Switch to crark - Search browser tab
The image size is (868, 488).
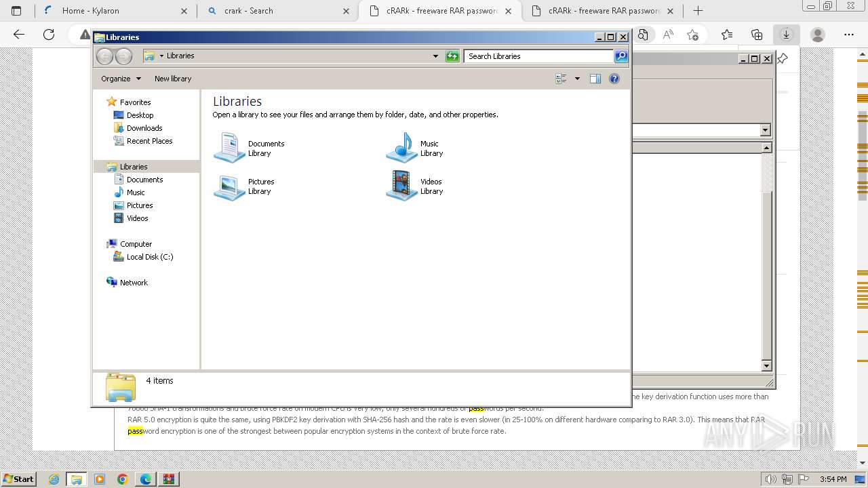pyautogui.click(x=279, y=11)
